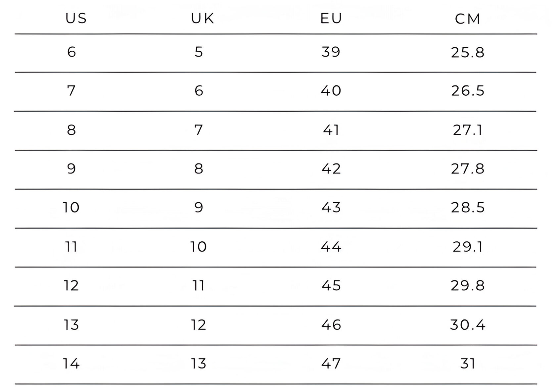Select US size 6 cell
Viewport: 556px width, 392px height.
[x=71, y=52]
